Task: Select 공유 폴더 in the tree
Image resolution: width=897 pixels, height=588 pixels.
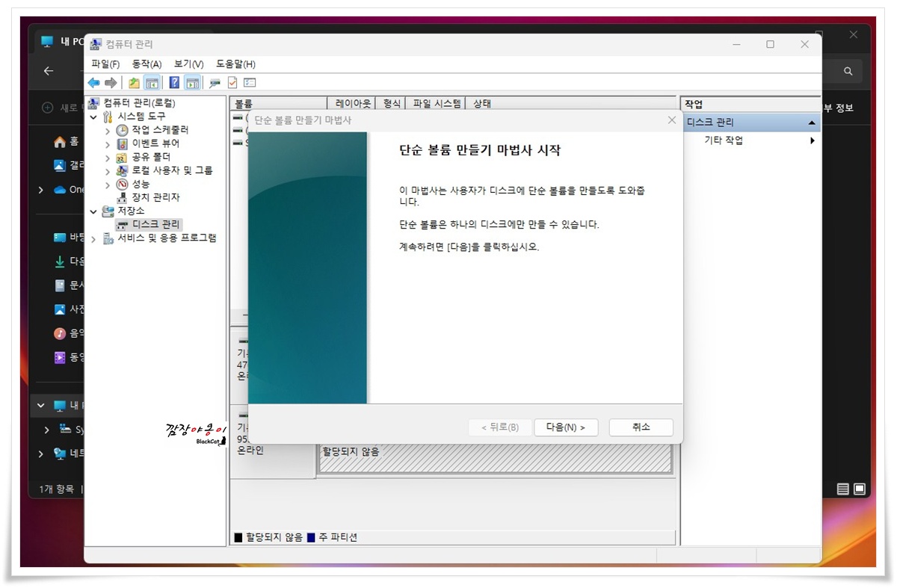Action: [151, 157]
